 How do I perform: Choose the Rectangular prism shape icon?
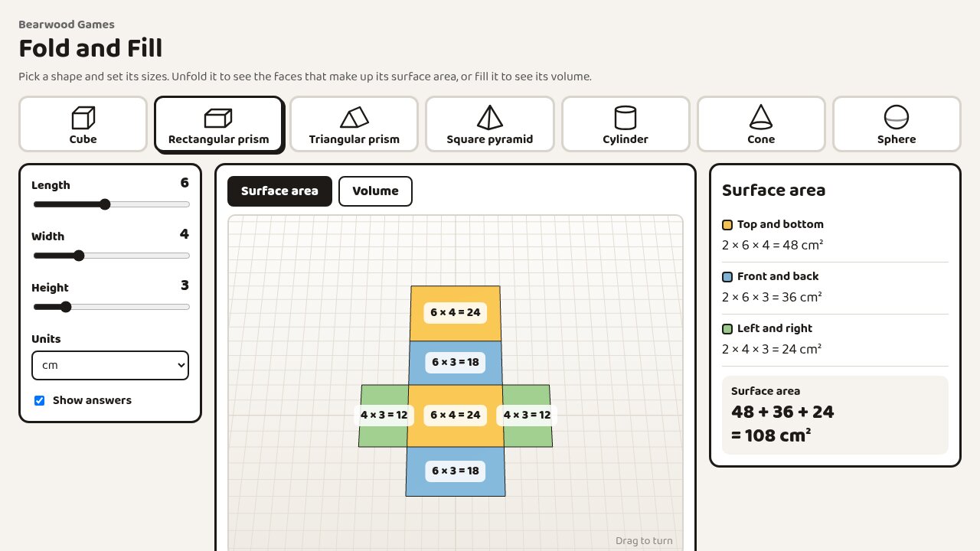[218, 118]
